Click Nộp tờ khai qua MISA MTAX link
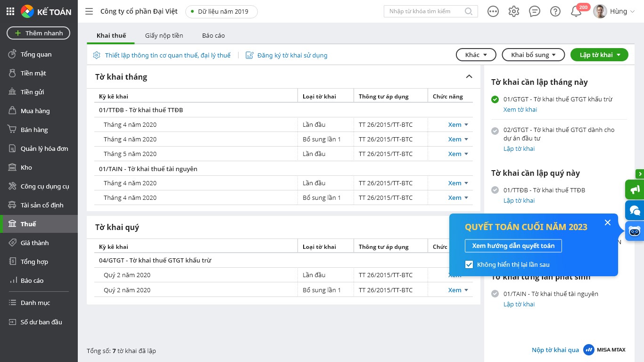The height and width of the screenshot is (362, 644). [x=578, y=350]
